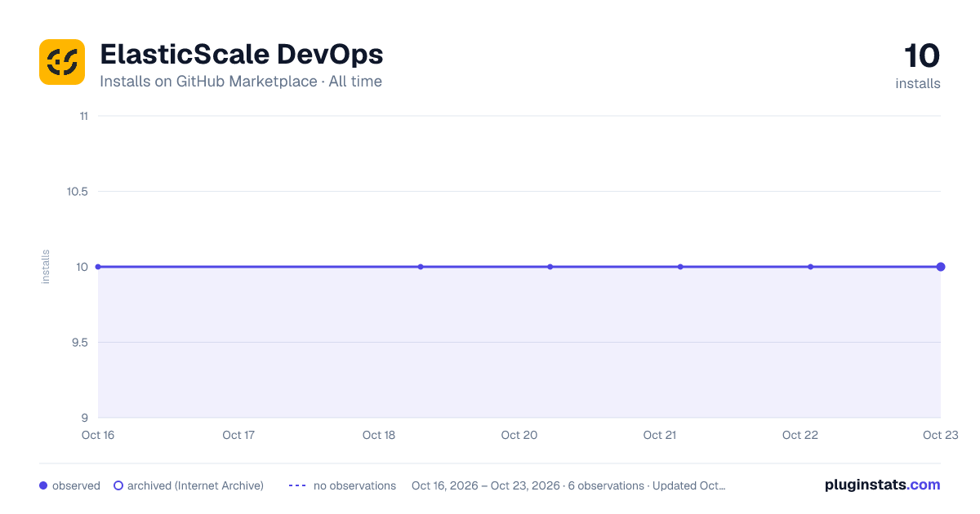
Task: Click the x-axis label Oct 17
Action: point(238,435)
